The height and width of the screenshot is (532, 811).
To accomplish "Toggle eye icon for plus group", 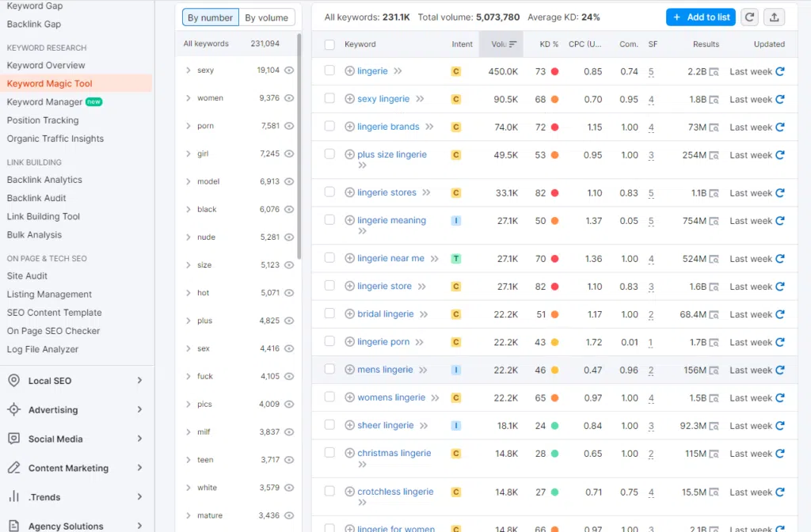I will pyautogui.click(x=289, y=321).
